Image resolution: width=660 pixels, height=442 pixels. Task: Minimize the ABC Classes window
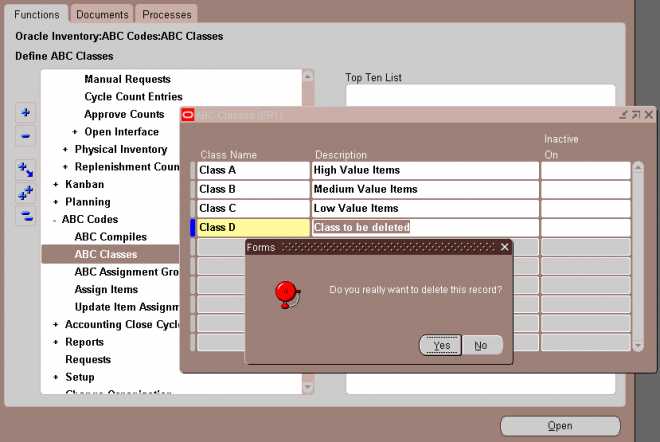623,114
